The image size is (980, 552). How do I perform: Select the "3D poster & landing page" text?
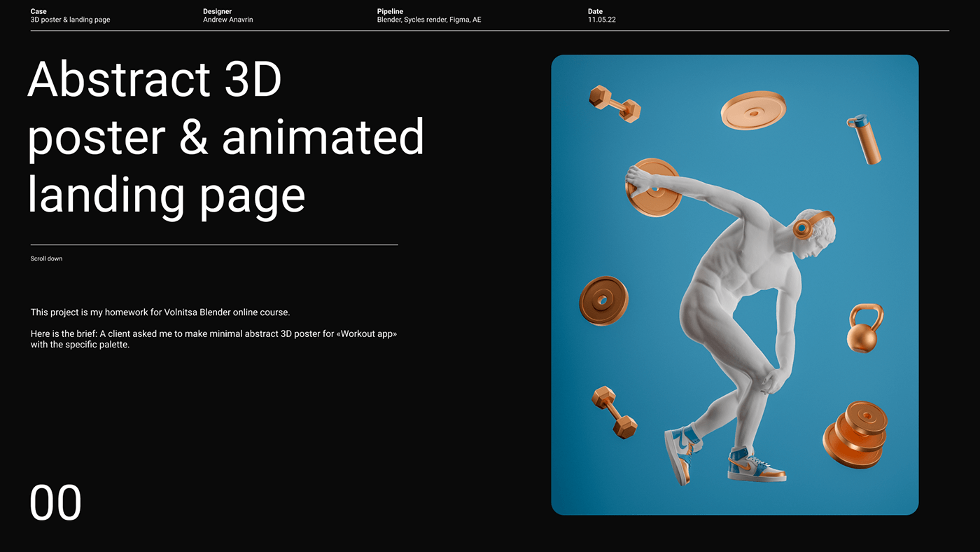(x=70, y=20)
